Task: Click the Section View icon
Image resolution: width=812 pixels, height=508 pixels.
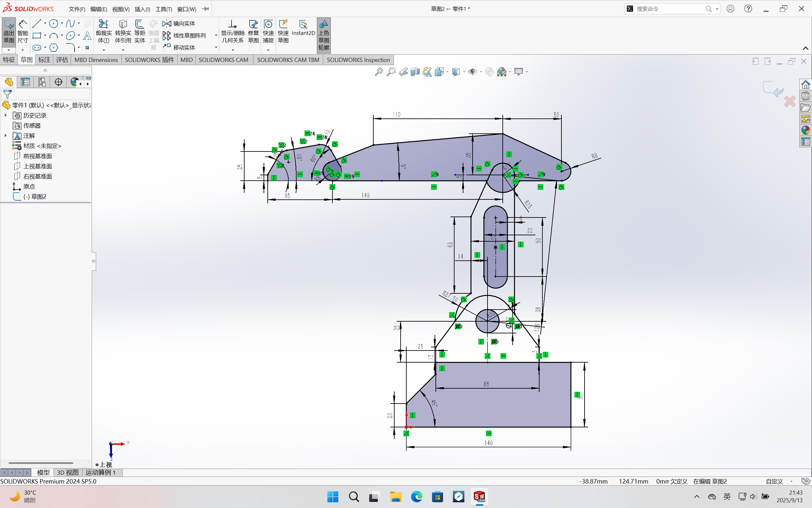Action: coord(415,71)
